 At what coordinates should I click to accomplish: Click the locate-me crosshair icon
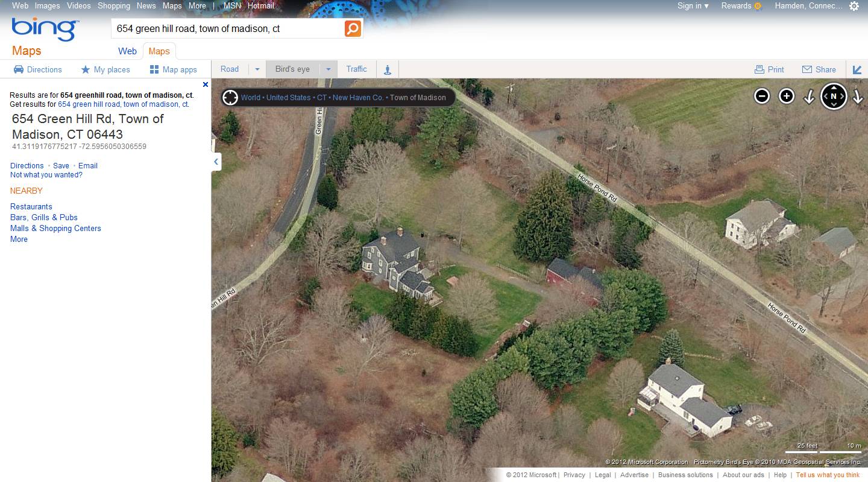tap(230, 97)
